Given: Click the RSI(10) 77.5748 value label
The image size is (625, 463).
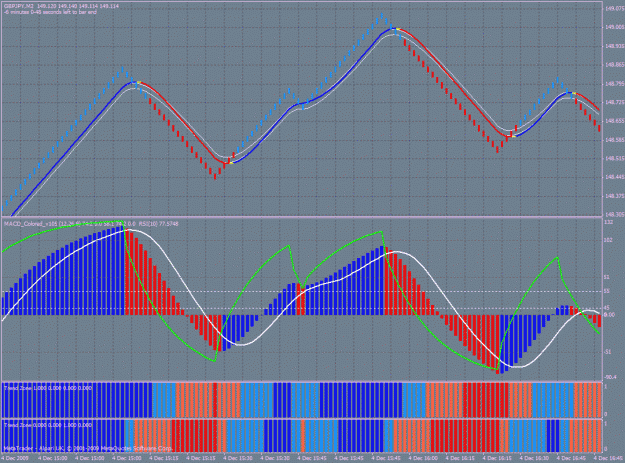Looking at the screenshot, I should pyautogui.click(x=159, y=224).
